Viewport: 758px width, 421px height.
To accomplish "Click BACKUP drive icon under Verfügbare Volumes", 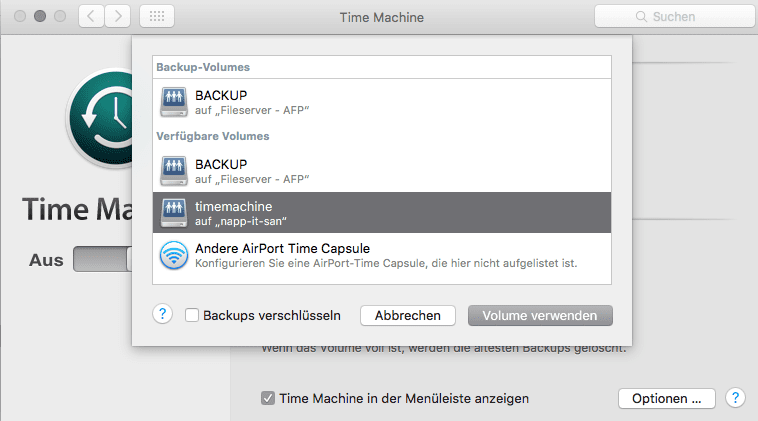I will point(173,170).
